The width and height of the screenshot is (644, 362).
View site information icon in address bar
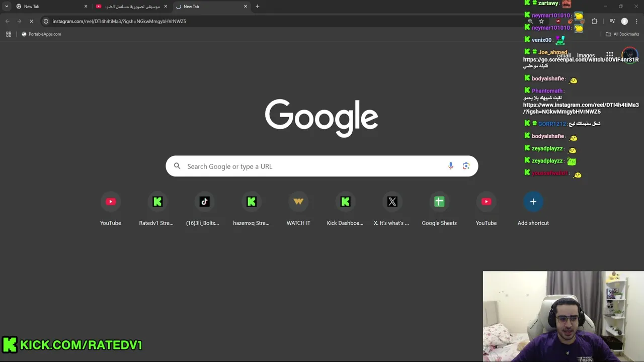tap(46, 21)
